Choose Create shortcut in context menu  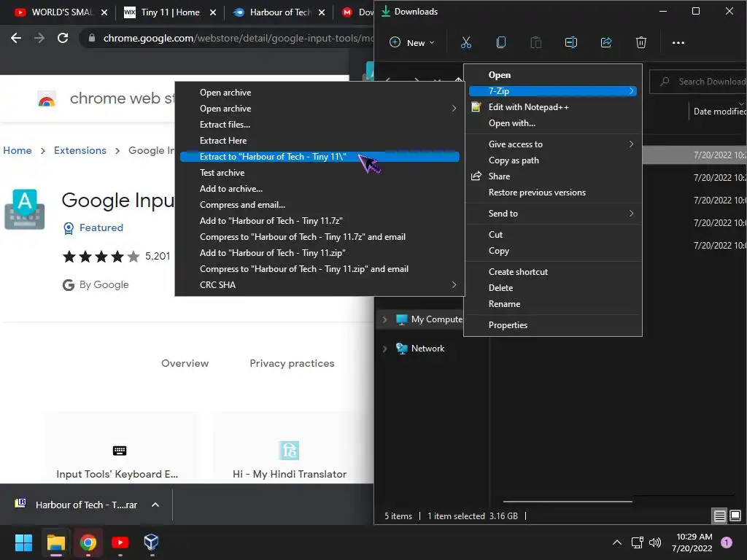click(553, 272)
